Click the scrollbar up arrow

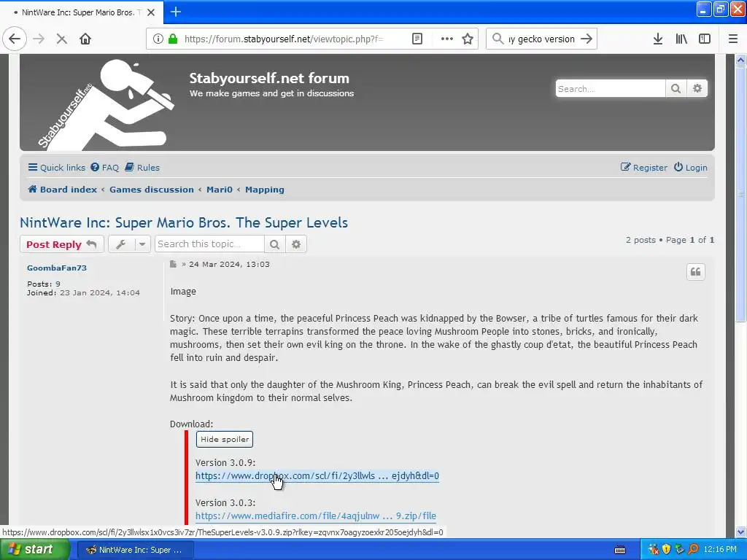click(741, 60)
